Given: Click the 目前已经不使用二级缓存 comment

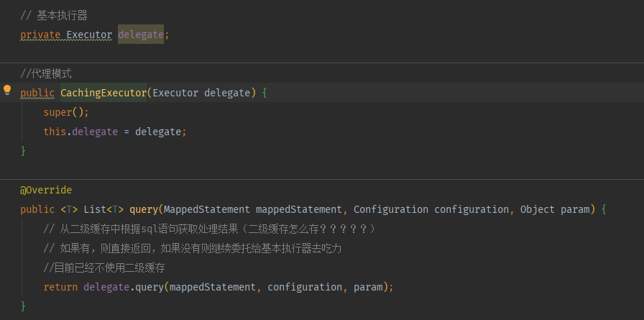Looking at the screenshot, I should (104, 268).
